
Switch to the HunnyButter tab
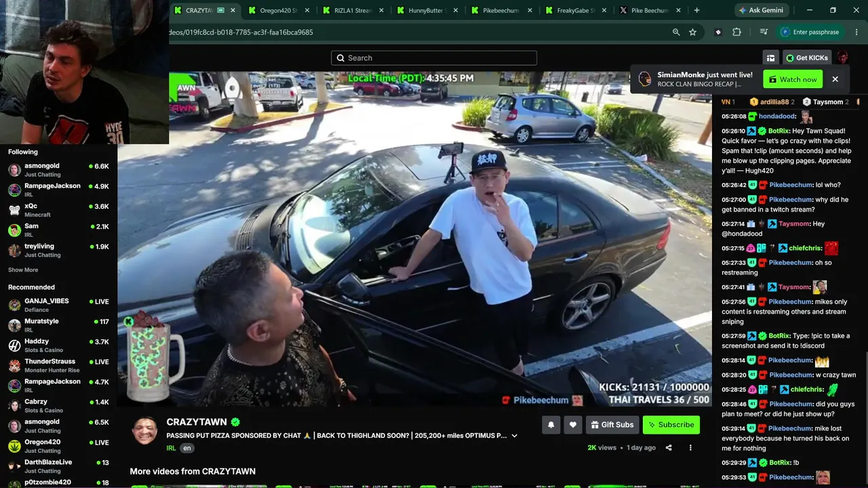426,10
